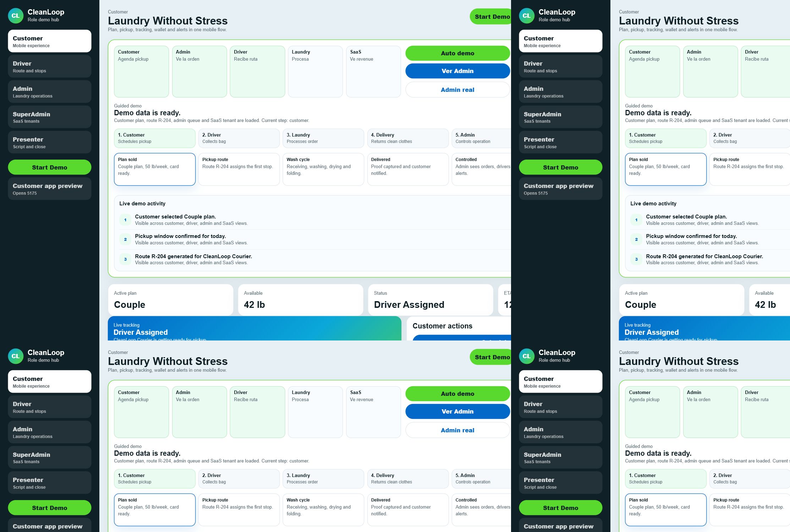This screenshot has height=532, width=790.
Task: Click Active plan Couple card in upper-left panel
Action: (171, 300)
